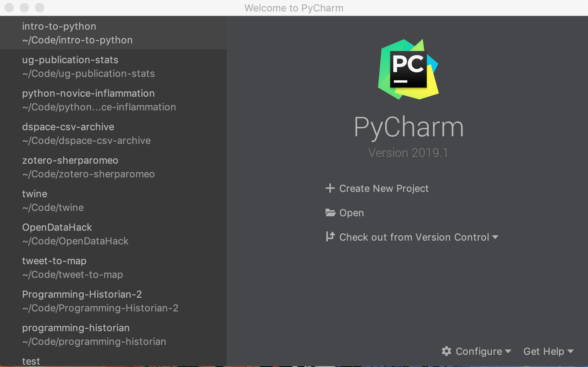
Task: Select the ~/Code/intro-to-python path
Action: [x=77, y=40]
